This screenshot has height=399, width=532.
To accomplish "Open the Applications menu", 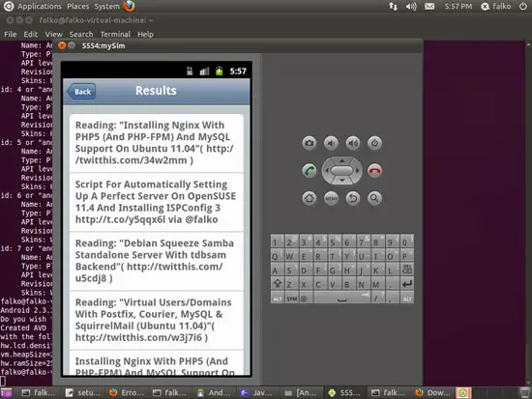I will [40, 6].
